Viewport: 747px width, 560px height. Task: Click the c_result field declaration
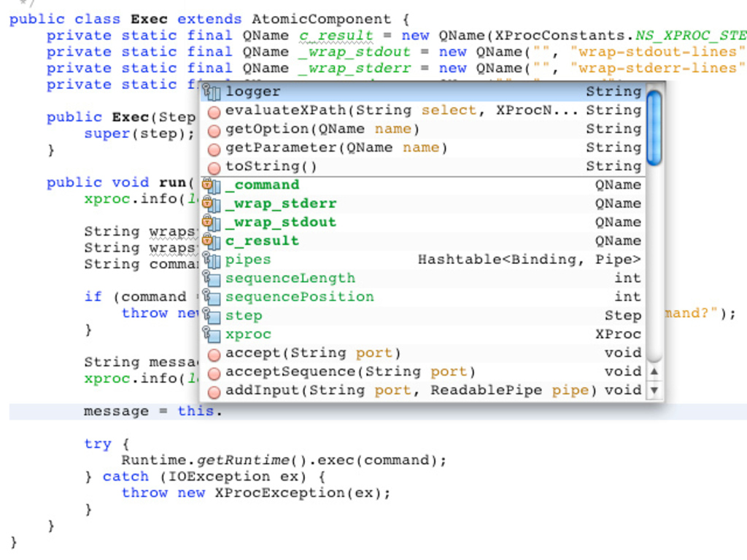(336, 36)
